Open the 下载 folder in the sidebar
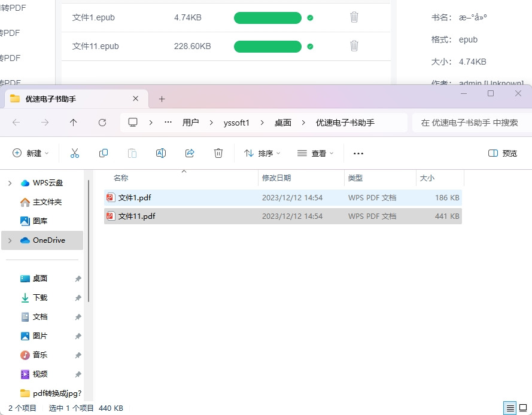 (x=39, y=297)
